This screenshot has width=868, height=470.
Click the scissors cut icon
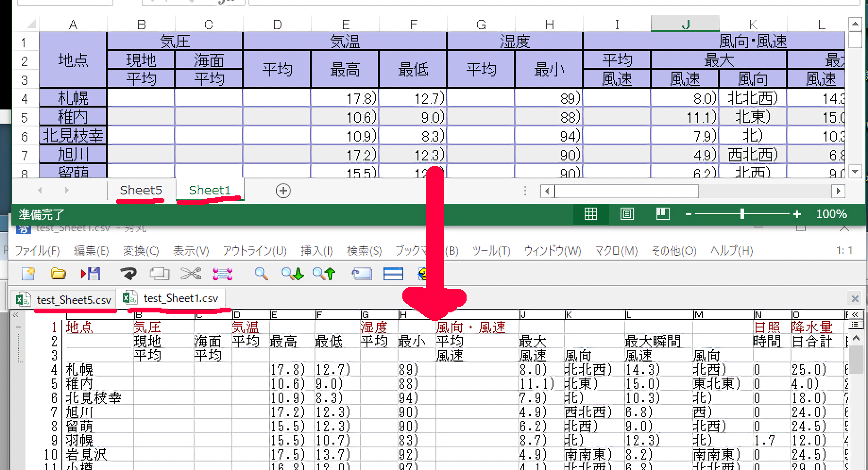pos(190,274)
